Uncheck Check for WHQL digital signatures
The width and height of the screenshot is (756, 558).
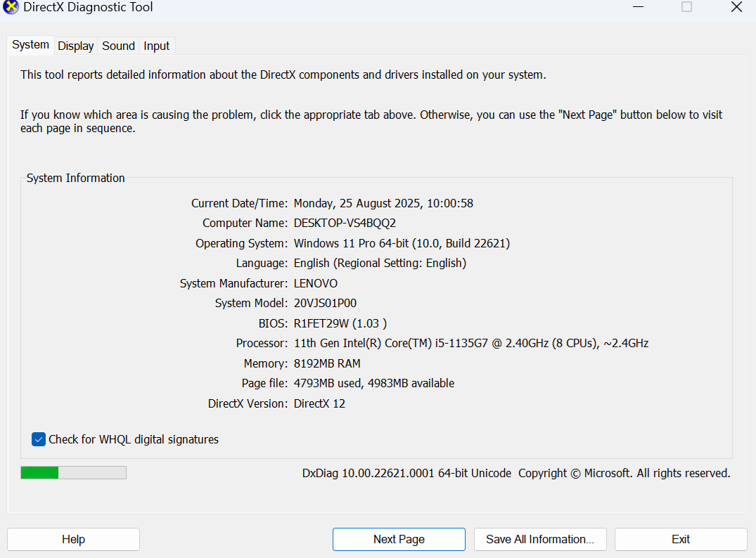point(39,439)
